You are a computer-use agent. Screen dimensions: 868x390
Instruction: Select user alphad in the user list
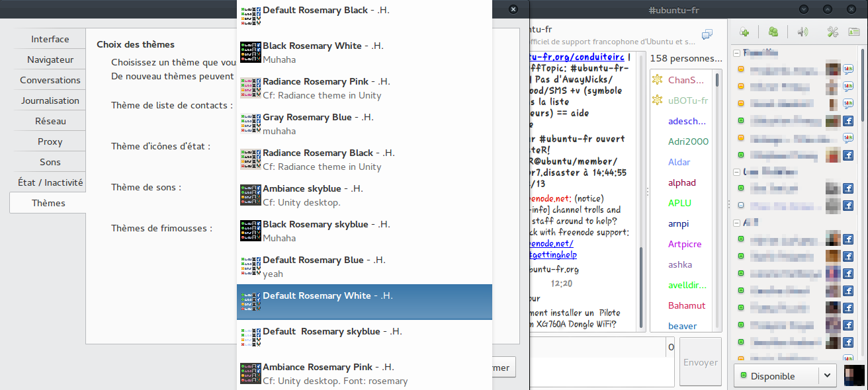click(x=681, y=182)
